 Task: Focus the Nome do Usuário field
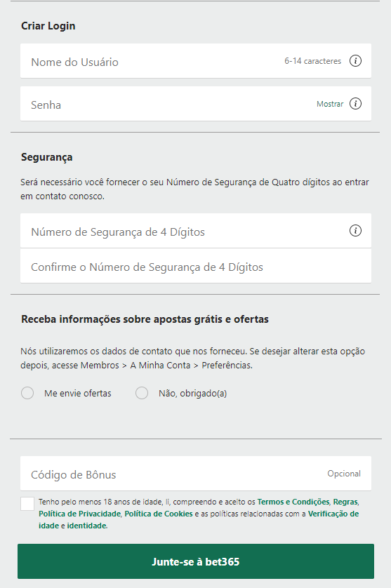[195, 61]
